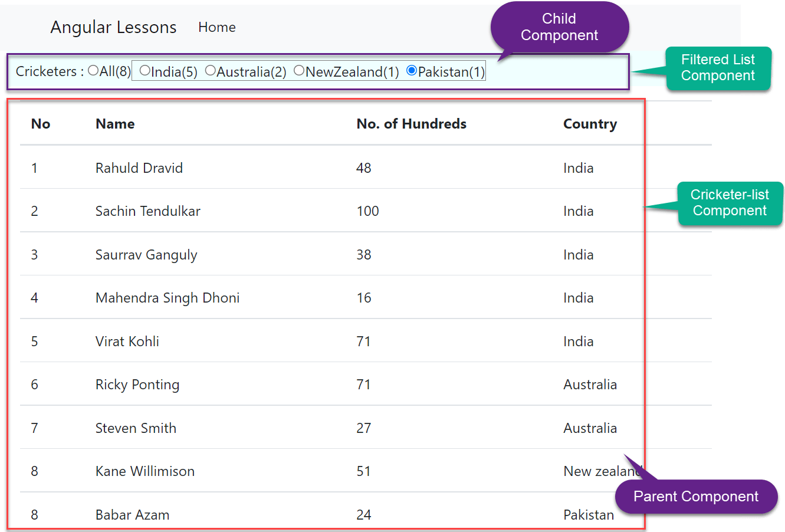The height and width of the screenshot is (532, 785).
Task: Click the Rahuld Dravid name cell
Action: pos(139,168)
